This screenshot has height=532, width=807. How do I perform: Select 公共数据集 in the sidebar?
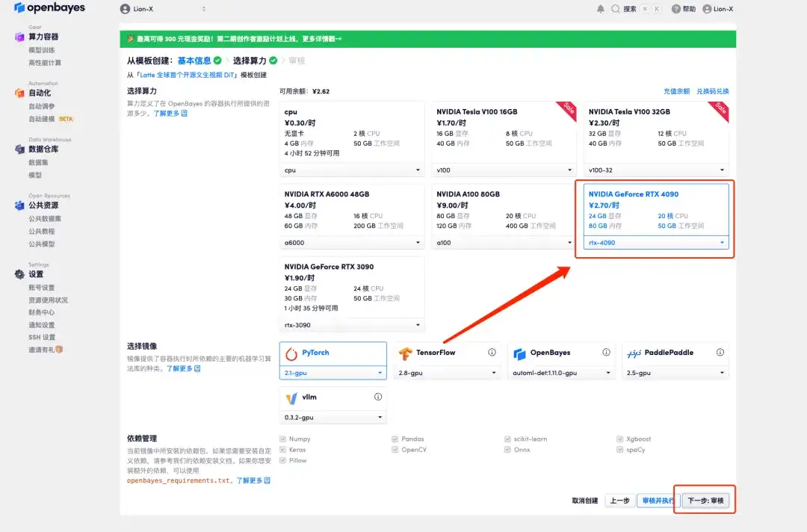(45, 219)
